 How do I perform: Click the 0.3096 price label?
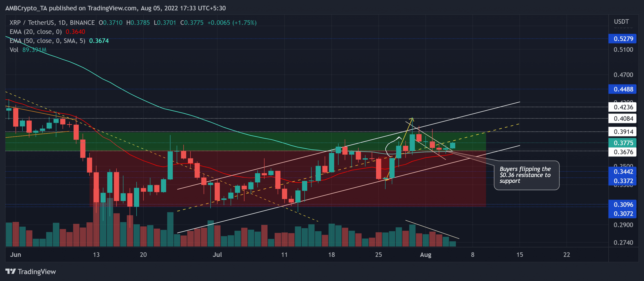622,205
